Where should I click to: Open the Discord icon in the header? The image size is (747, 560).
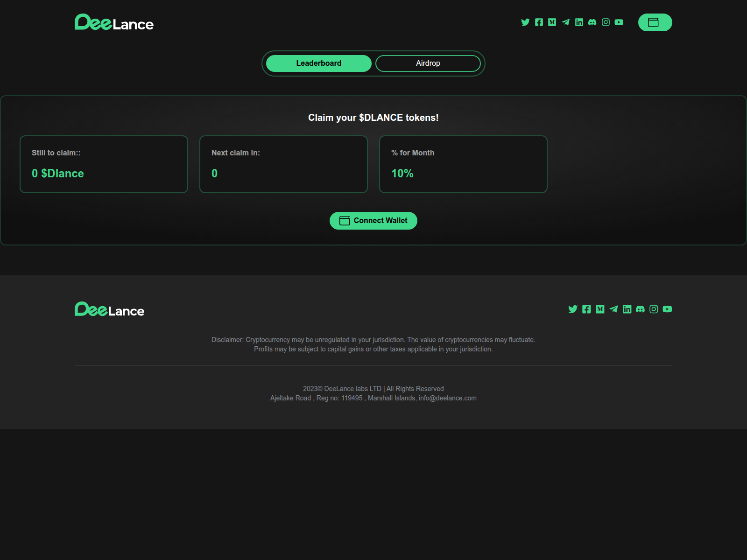point(592,22)
